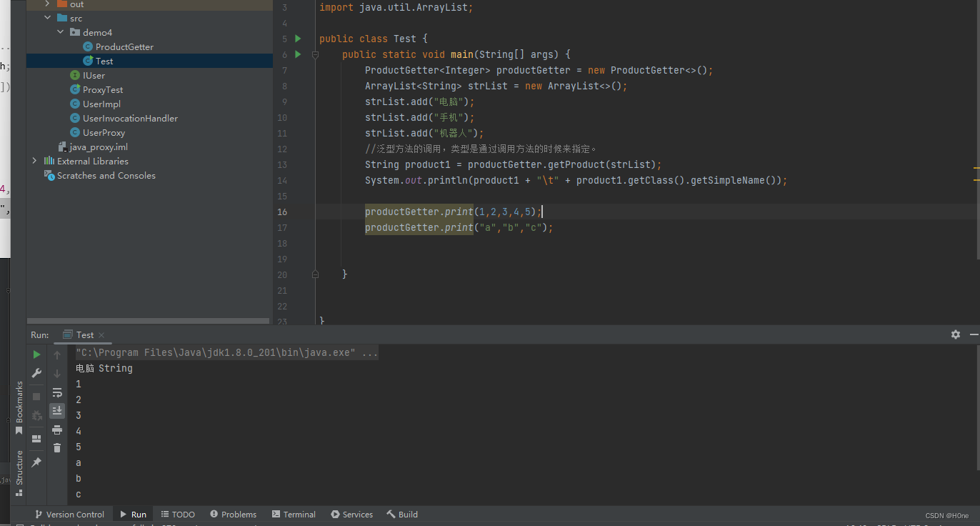Pin the Run tab with pin icon
The width and height of the screenshot is (980, 526).
point(36,462)
